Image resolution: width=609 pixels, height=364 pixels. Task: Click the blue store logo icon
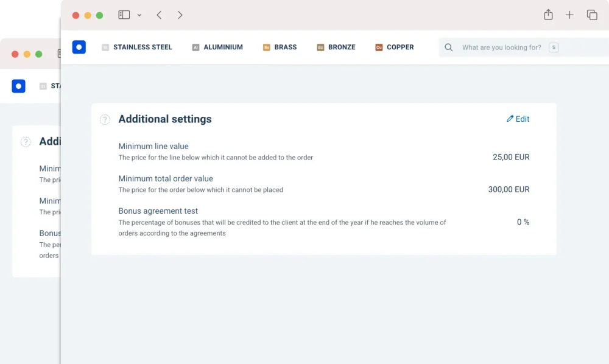click(x=79, y=47)
